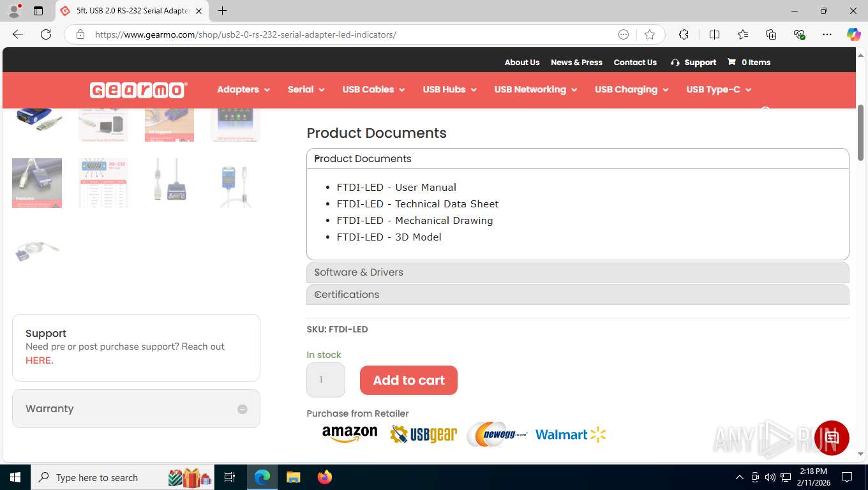Click the Gearmo logo
868x490 pixels.
point(138,90)
